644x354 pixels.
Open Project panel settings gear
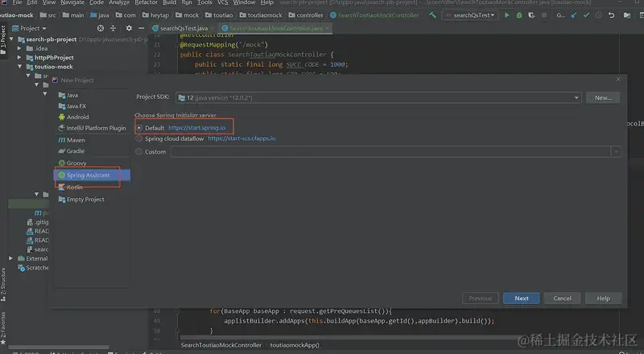pos(129,28)
